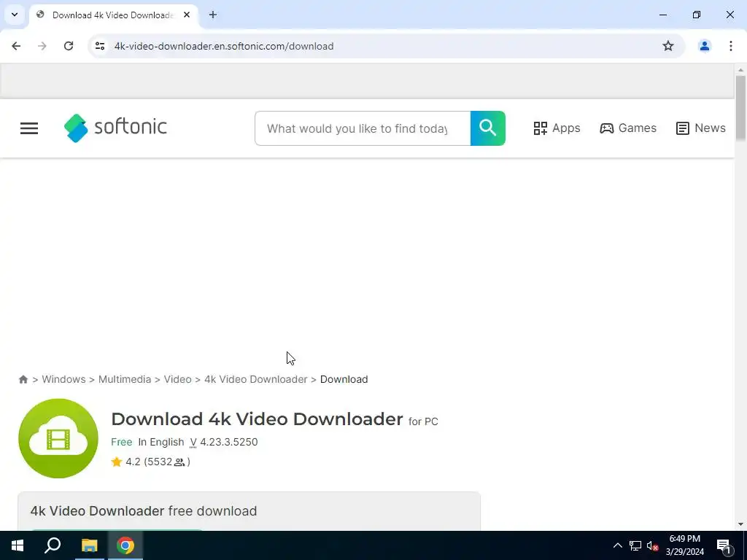Image resolution: width=747 pixels, height=560 pixels.
Task: Select the Download 4k Video Downloader tab
Action: point(113,15)
